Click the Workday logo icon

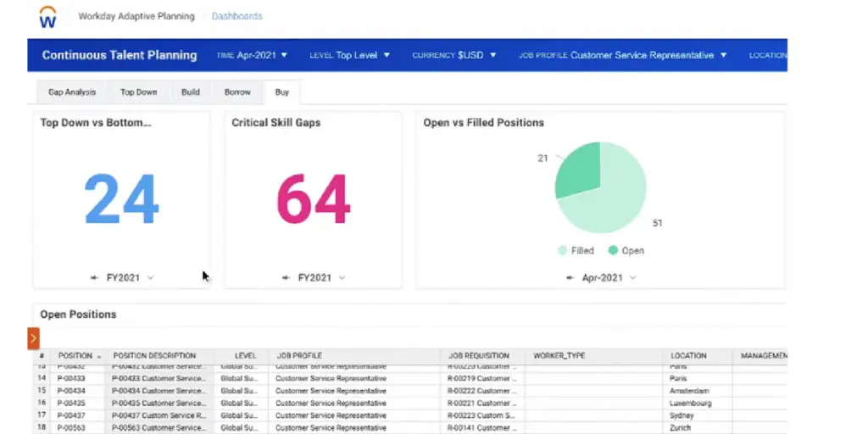(48, 17)
